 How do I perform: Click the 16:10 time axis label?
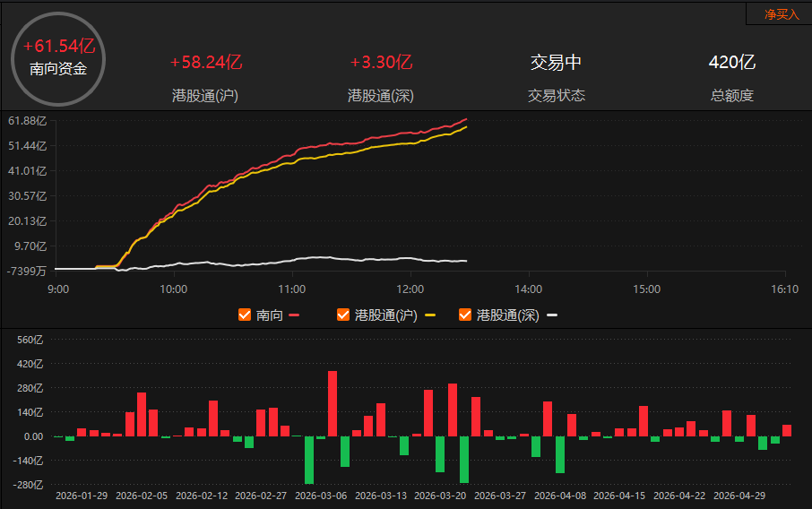[x=784, y=289]
